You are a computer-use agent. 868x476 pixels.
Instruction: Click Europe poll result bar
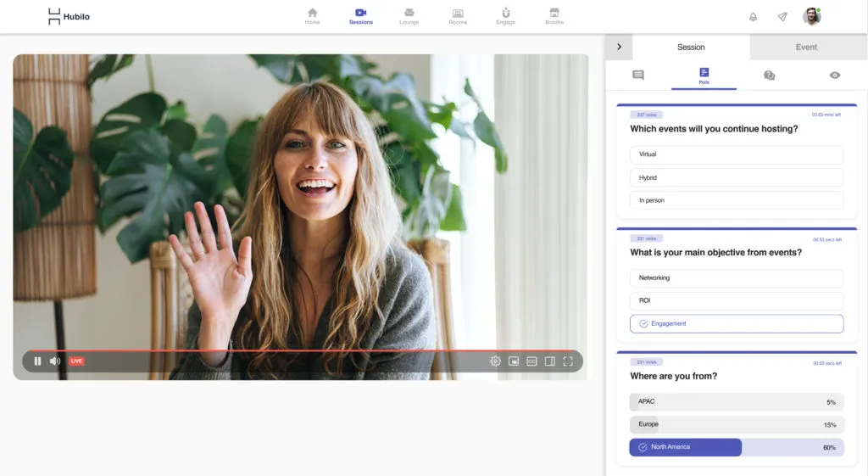point(737,424)
